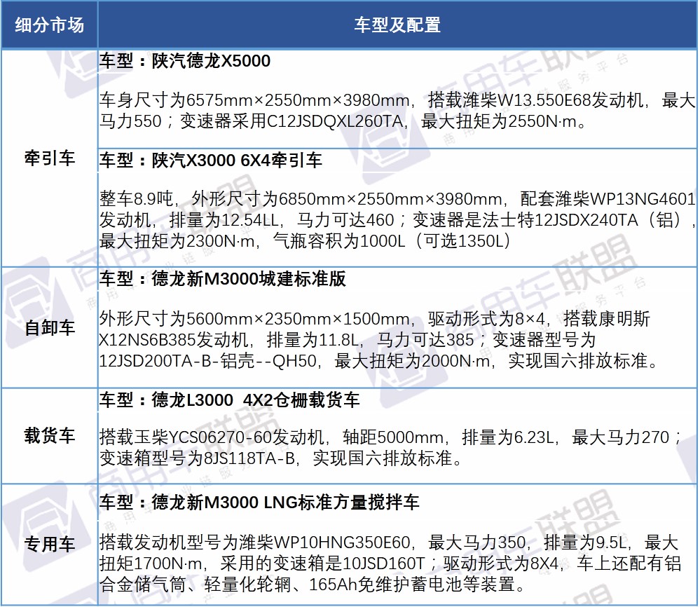Click the line starting 马力550；变速器采用
The image size is (700, 607).
click(343, 121)
